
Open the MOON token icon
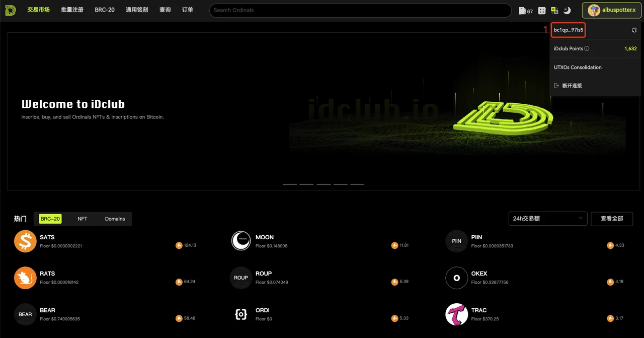point(241,241)
